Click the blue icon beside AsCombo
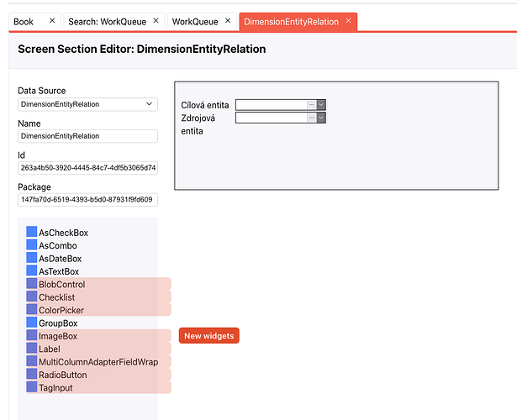 [x=32, y=244]
